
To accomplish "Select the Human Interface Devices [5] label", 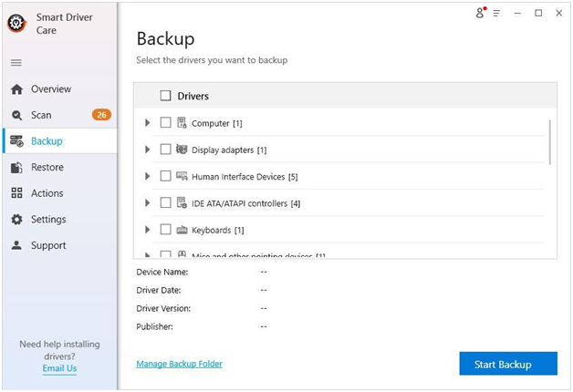I will point(245,177).
